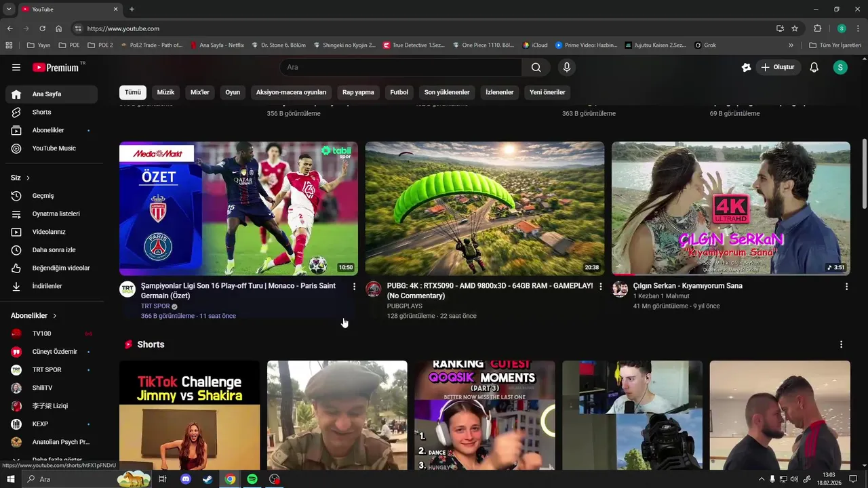
Task: Open Steam from the taskbar
Action: click(208, 479)
